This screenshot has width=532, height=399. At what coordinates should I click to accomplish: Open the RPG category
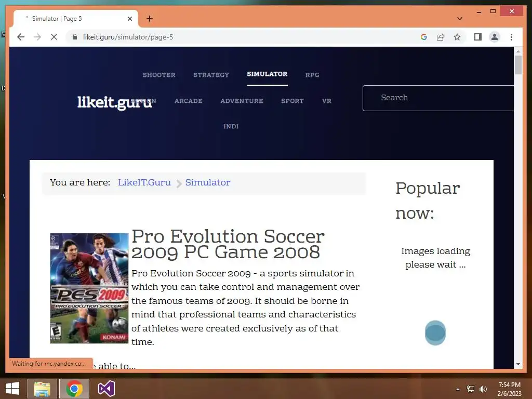[312, 75]
